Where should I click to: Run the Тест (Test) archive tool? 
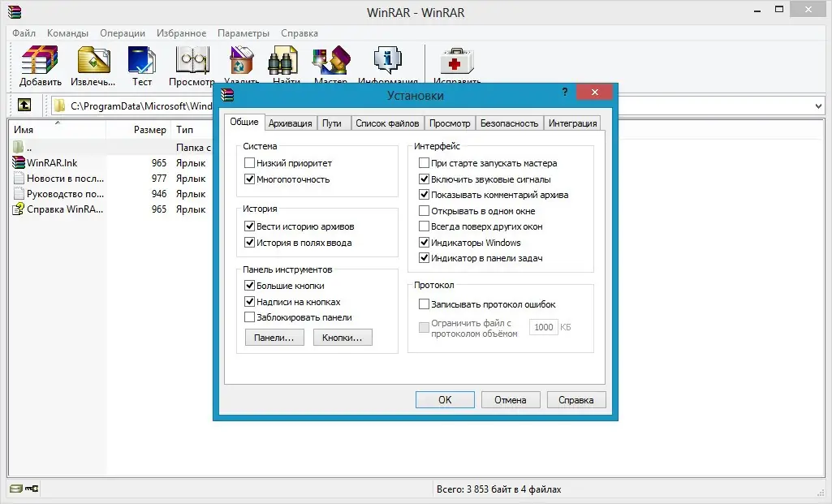click(142, 65)
